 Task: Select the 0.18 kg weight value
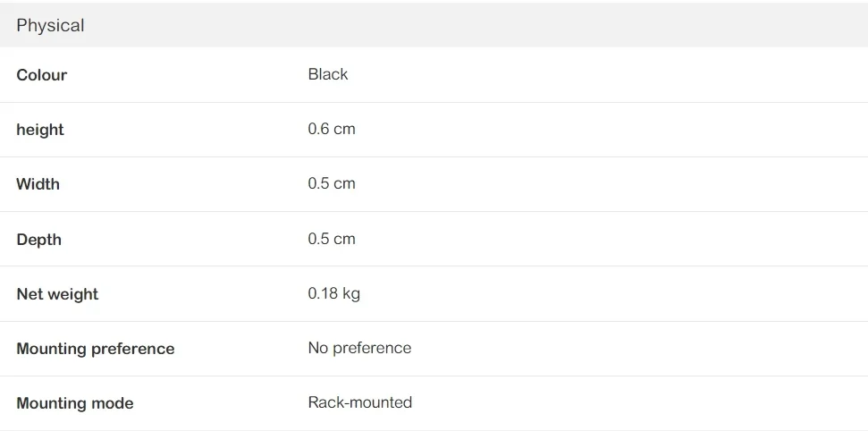tap(333, 293)
